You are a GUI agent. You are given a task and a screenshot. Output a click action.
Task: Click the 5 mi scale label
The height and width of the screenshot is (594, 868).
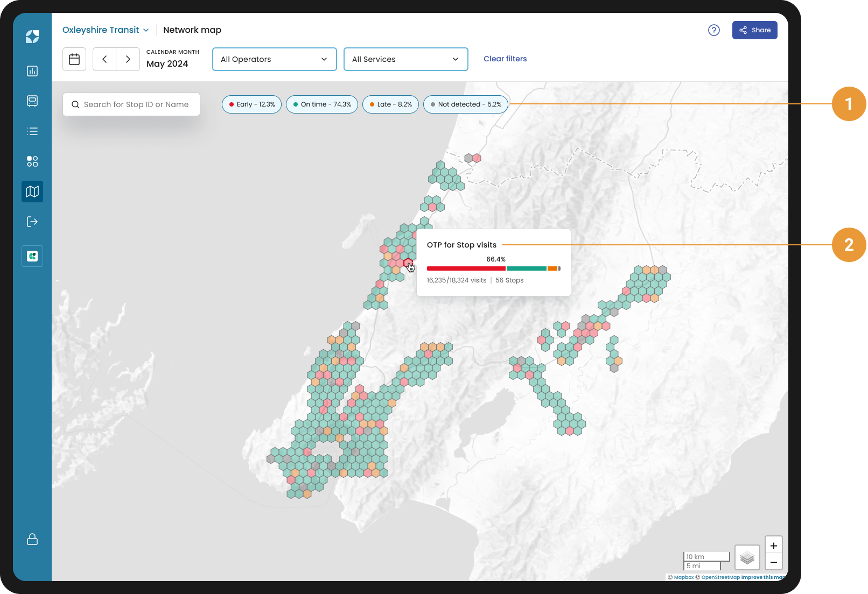[x=694, y=566]
